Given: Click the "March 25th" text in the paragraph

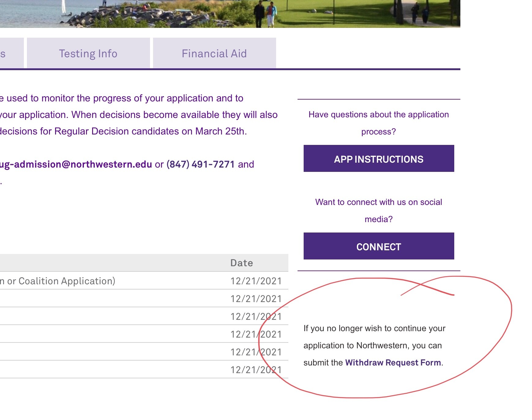Looking at the screenshot, I should point(221,131).
